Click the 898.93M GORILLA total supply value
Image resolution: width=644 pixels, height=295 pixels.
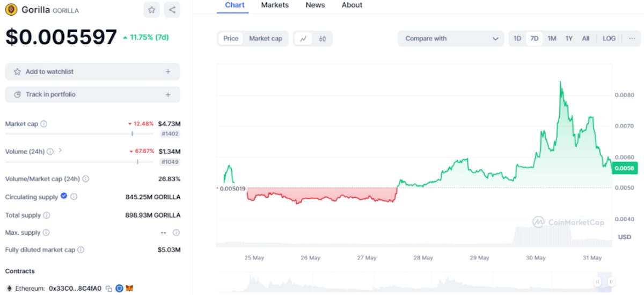tap(153, 215)
